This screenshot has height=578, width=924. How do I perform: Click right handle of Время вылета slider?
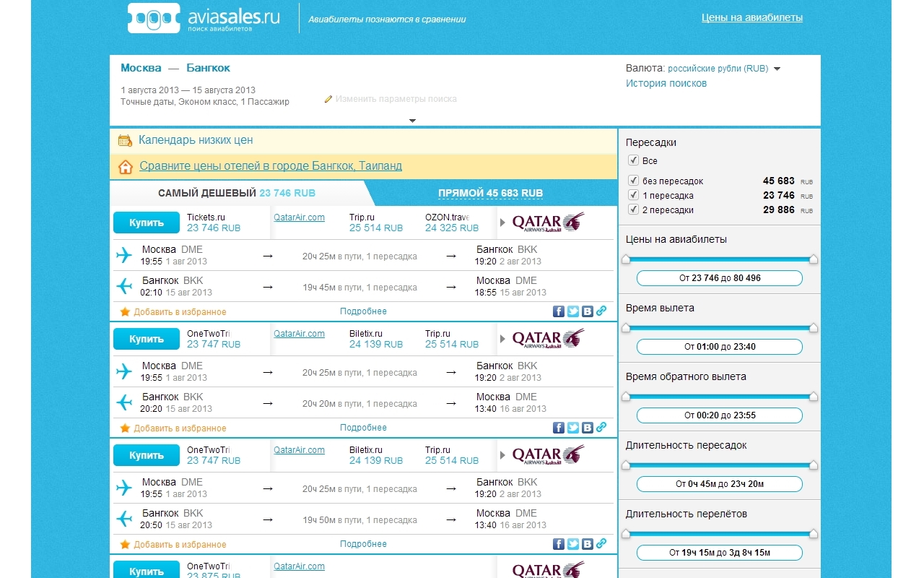(814, 327)
